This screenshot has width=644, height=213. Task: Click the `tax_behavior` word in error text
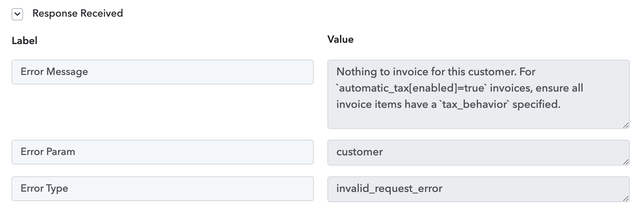[x=475, y=104]
